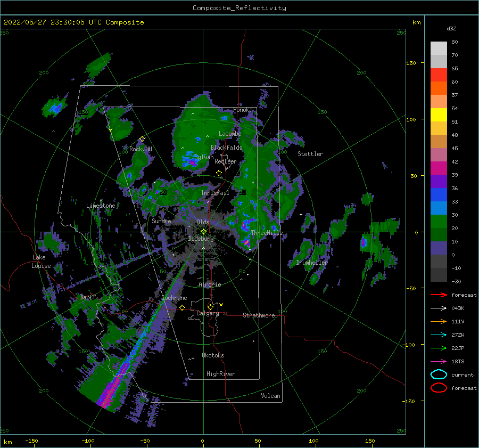Click the red forecast arrow legend icon
Viewport: 479px width, 448px height.
pyautogui.click(x=439, y=295)
